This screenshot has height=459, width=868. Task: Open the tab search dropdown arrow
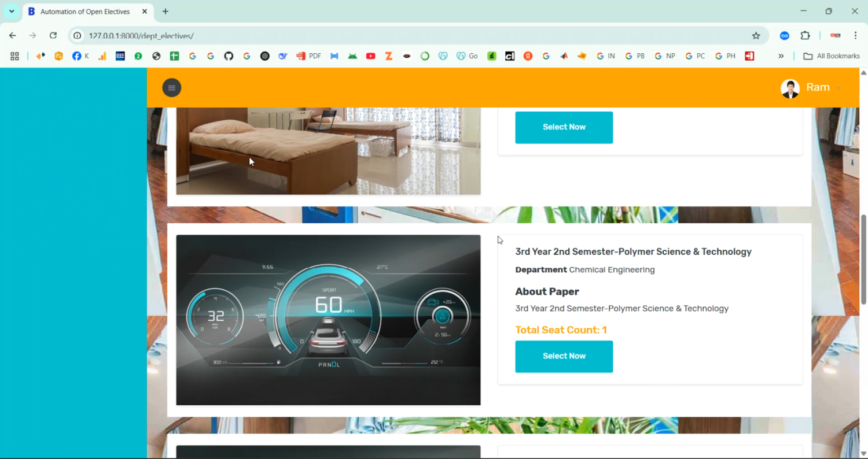pos(12,12)
